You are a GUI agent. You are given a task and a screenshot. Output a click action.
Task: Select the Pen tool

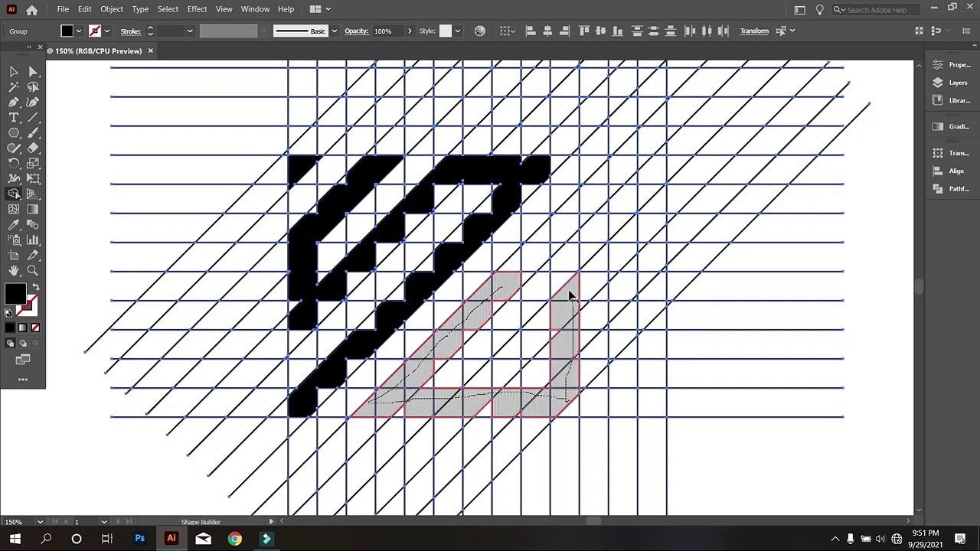coord(14,102)
